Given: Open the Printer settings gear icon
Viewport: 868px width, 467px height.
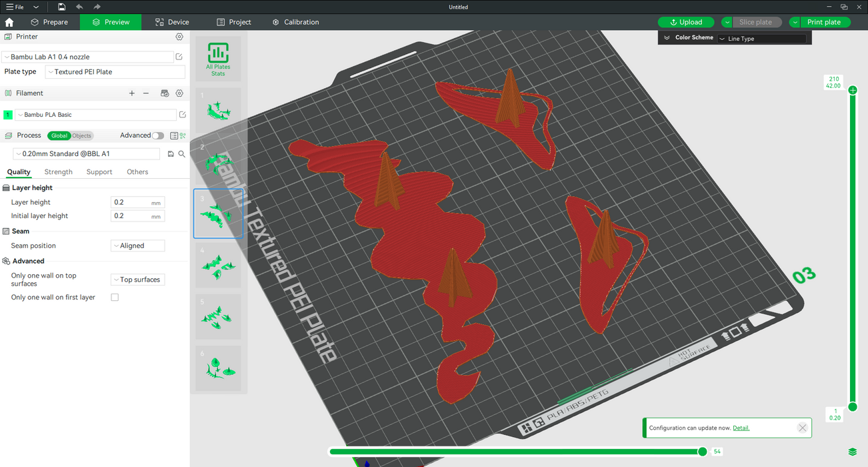Looking at the screenshot, I should click(x=179, y=37).
